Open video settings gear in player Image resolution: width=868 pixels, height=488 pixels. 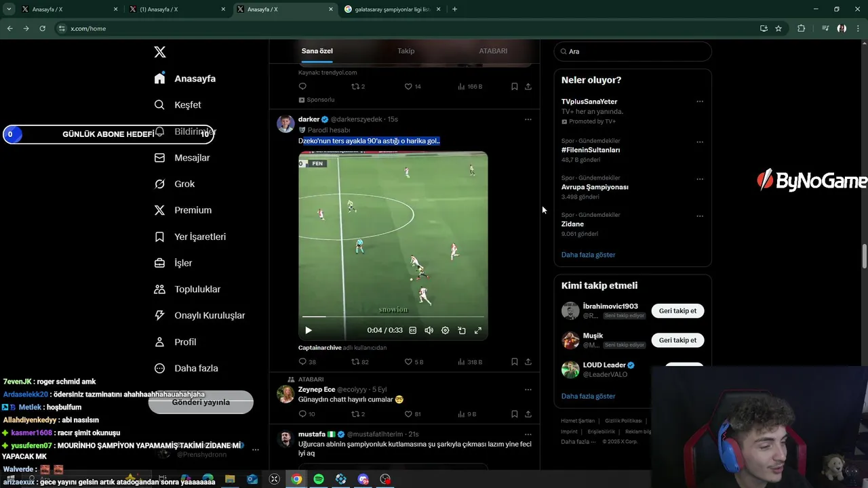point(446,331)
